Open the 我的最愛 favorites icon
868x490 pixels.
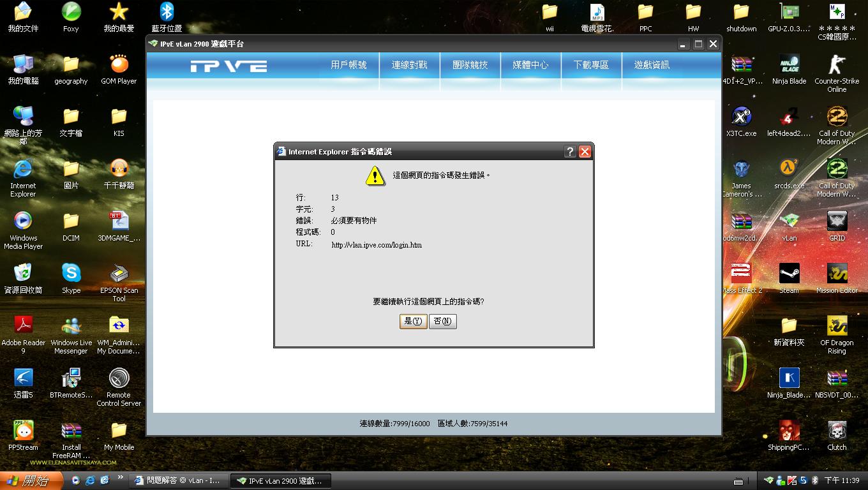pos(119,17)
